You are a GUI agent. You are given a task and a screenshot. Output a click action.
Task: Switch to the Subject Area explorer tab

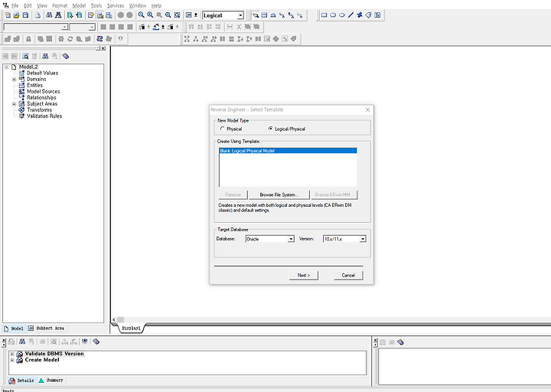[x=46, y=328]
